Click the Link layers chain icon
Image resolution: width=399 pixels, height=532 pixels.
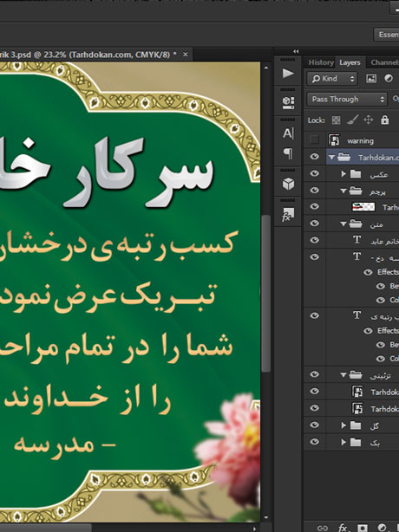click(x=323, y=528)
